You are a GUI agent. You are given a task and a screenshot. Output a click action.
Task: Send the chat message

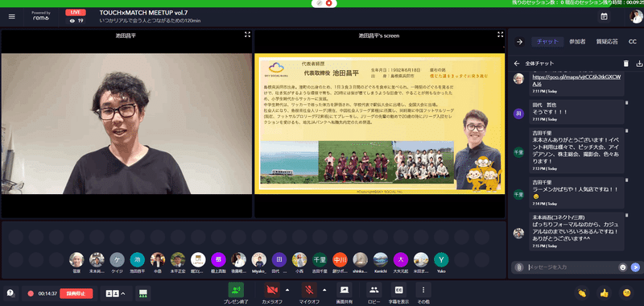point(635,267)
